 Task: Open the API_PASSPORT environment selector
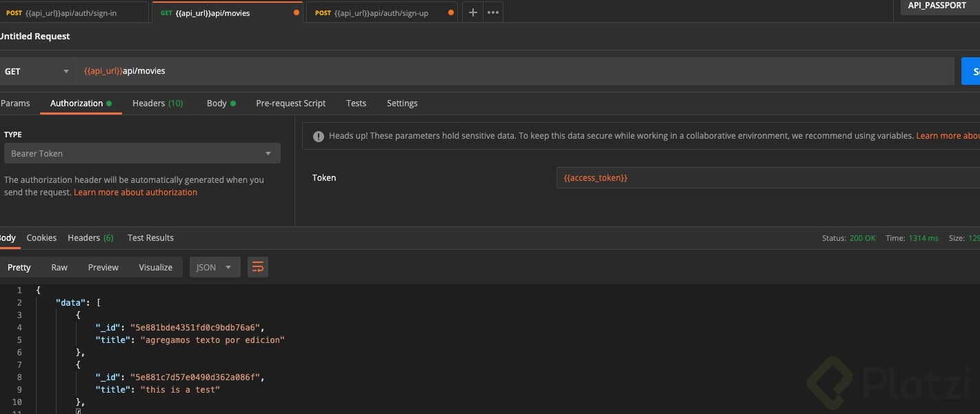coord(939,6)
